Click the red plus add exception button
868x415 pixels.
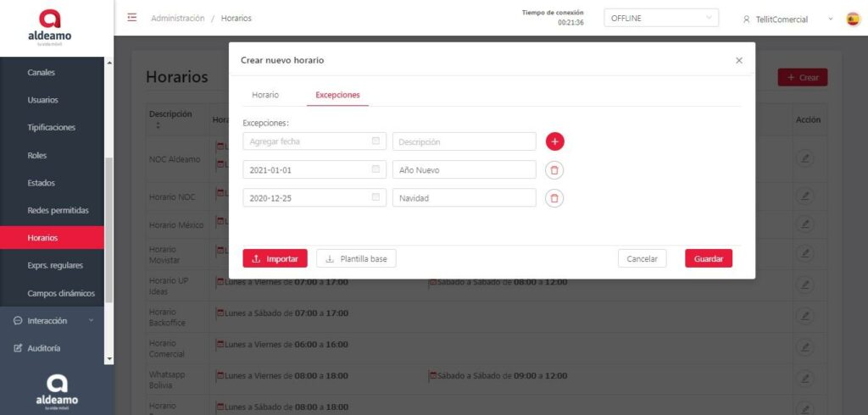click(x=554, y=141)
